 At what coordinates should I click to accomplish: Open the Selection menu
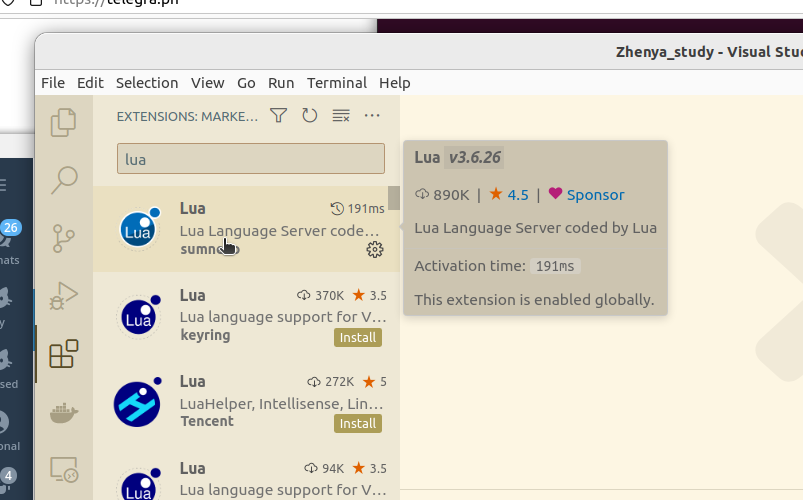[x=147, y=83]
